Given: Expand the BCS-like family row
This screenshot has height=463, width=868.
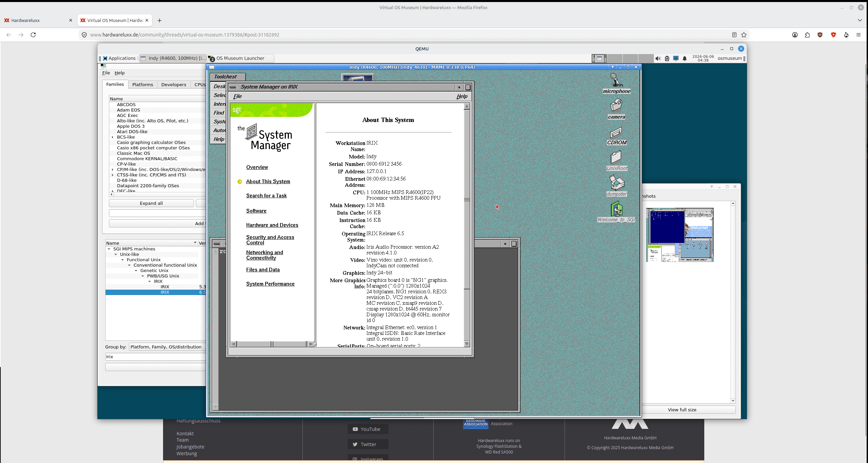Looking at the screenshot, I should [113, 137].
